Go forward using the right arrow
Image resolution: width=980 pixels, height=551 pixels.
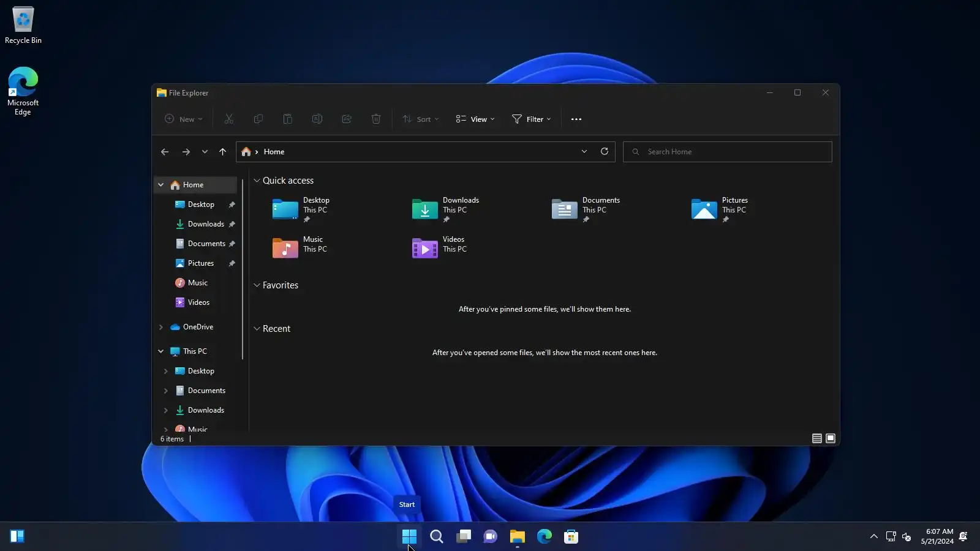[186, 152]
